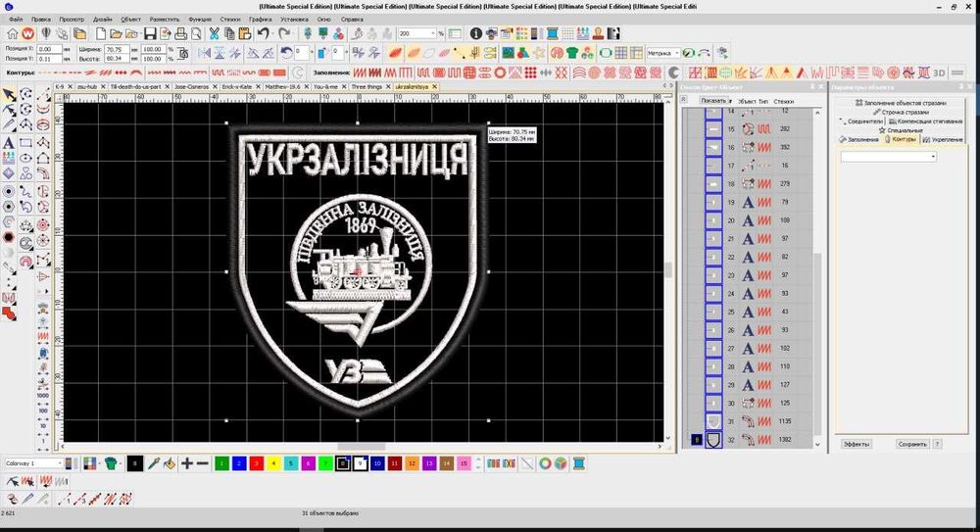Image resolution: width=980 pixels, height=532 pixels.
Task: Open the dropdown arrow beside the T-shirt background icon
Action: [121, 463]
